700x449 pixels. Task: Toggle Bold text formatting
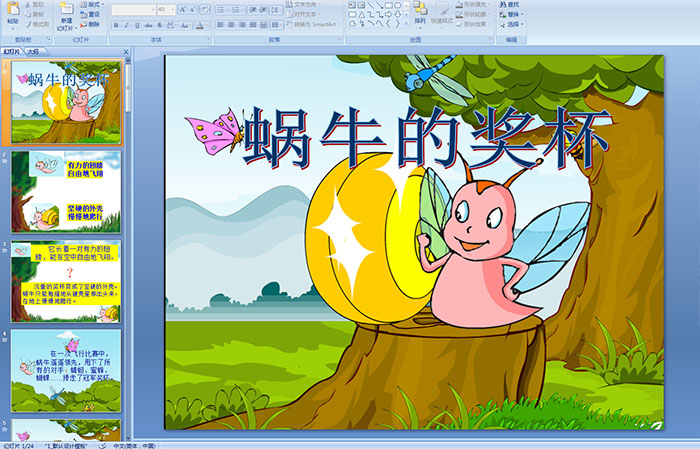pos(114,26)
